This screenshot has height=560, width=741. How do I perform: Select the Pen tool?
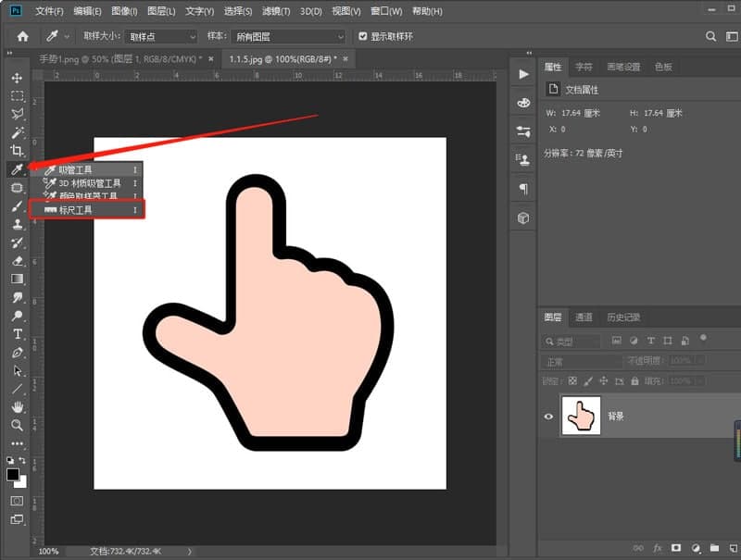[x=17, y=353]
